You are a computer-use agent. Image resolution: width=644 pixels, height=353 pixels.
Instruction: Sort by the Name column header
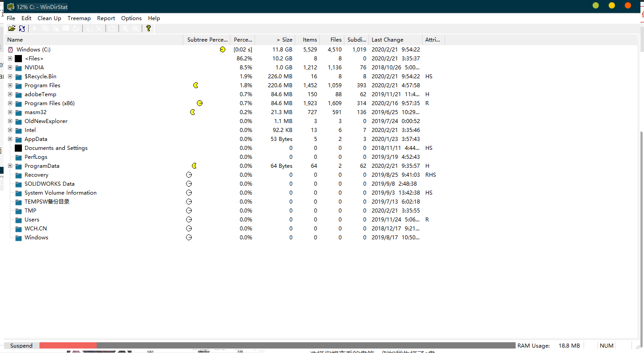pyautogui.click(x=94, y=40)
